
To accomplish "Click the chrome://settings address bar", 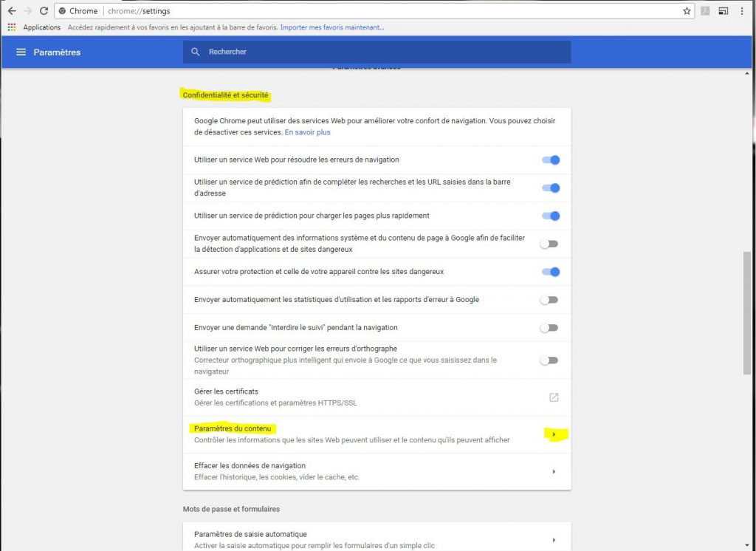I will 369,11.
